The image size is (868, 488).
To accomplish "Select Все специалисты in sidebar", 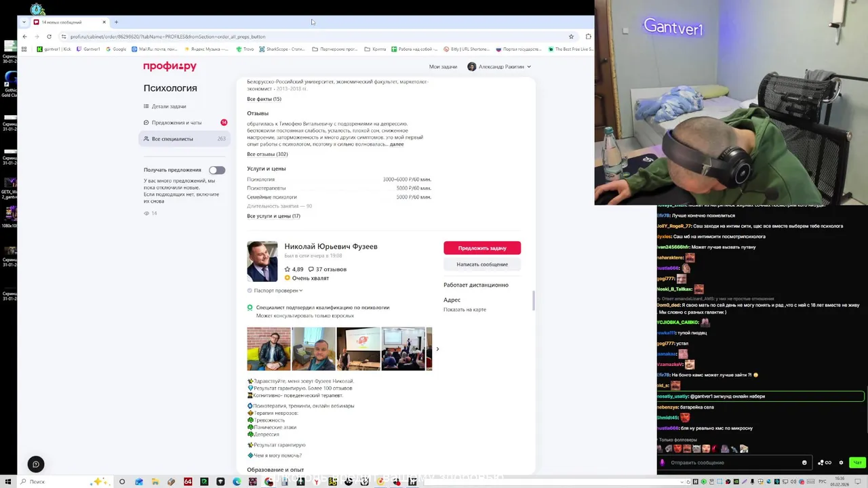I will [x=185, y=139].
